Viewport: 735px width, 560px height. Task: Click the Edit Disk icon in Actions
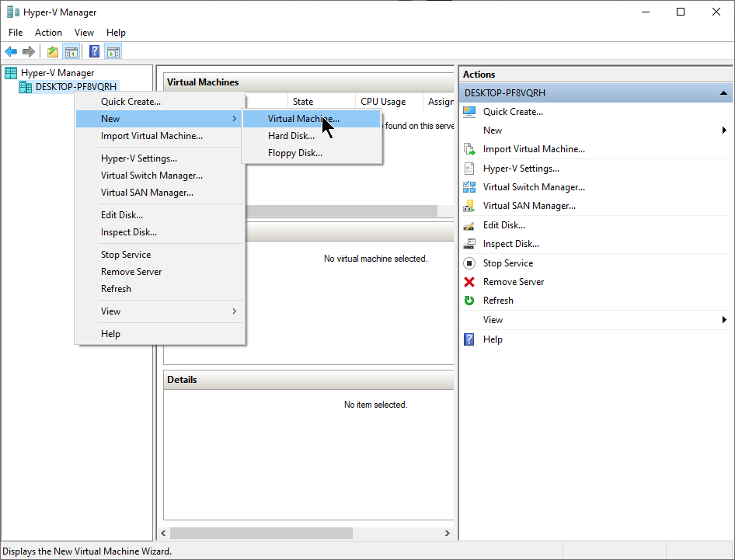[469, 225]
